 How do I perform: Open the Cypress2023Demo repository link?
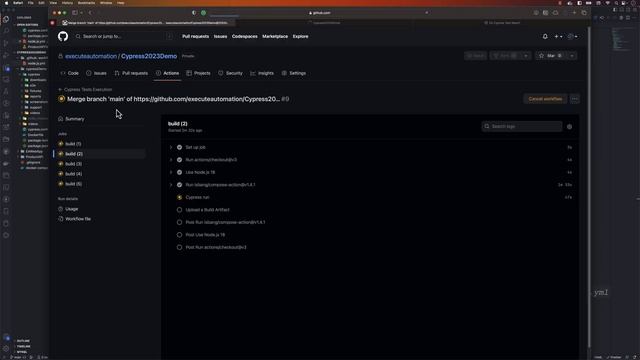(x=149, y=56)
